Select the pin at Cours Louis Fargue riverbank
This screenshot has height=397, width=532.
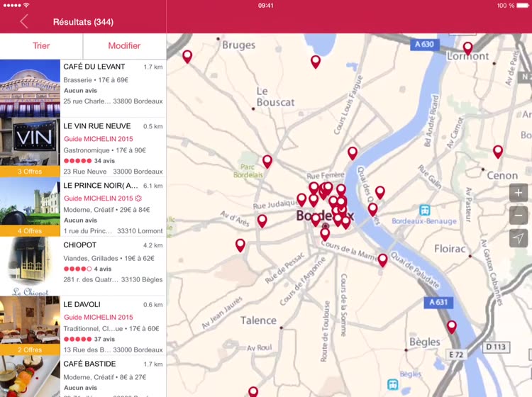click(x=353, y=153)
